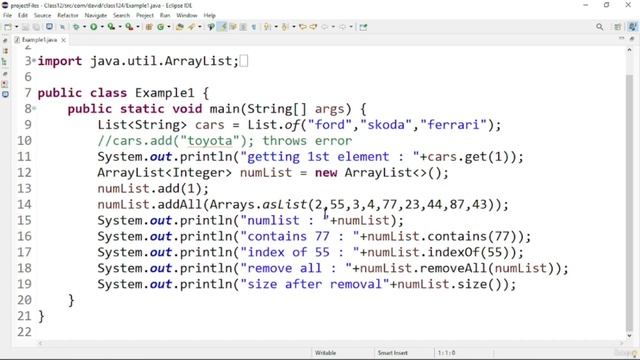Toggle Show Whitespace Characters pilcrow
The width and height of the screenshot is (640, 360).
point(254,27)
